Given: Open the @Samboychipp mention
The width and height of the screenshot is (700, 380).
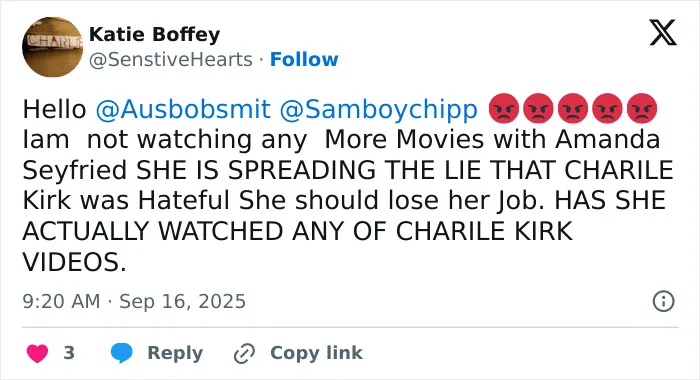Looking at the screenshot, I should (379, 110).
